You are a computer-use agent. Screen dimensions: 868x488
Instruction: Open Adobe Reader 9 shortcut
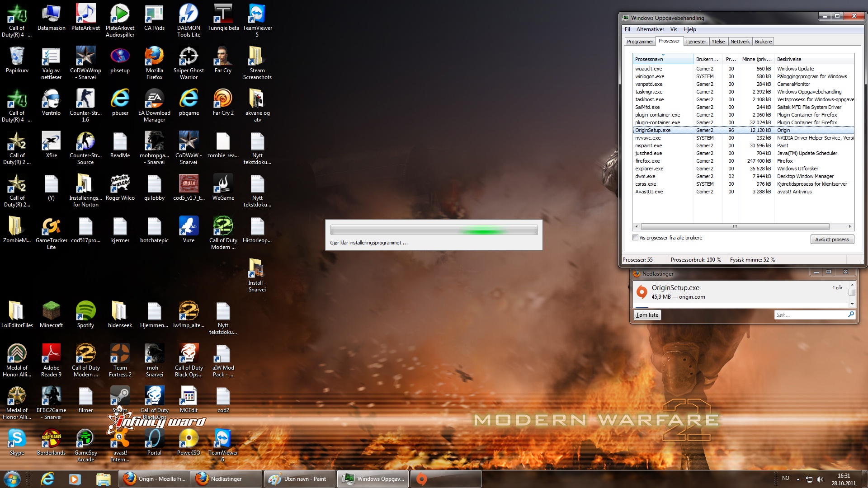point(51,360)
